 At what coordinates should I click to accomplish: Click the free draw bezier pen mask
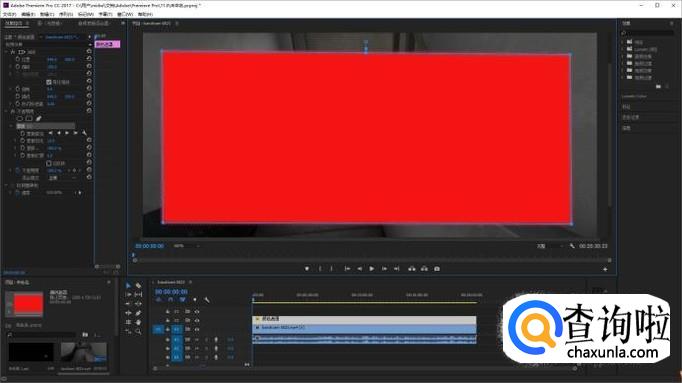[x=39, y=119]
